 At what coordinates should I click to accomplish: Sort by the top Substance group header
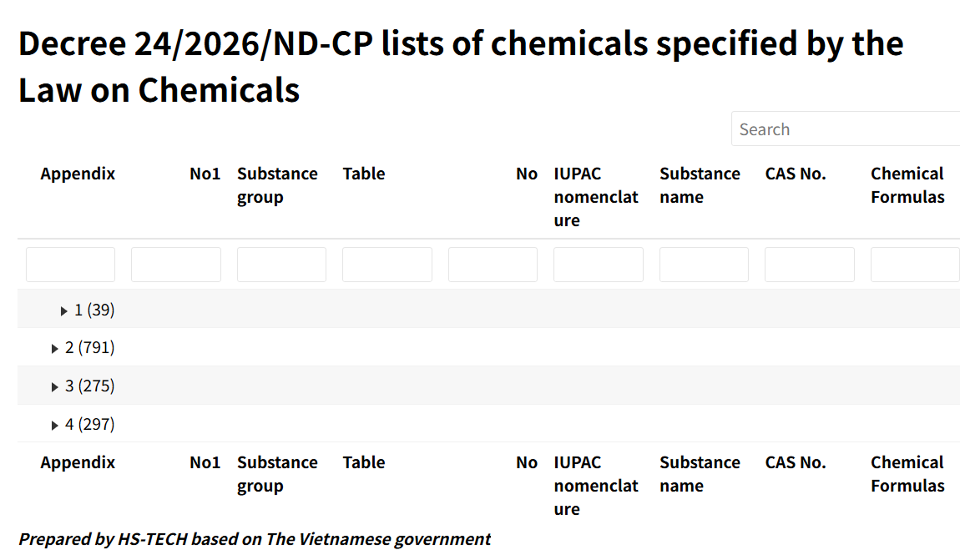tap(277, 185)
